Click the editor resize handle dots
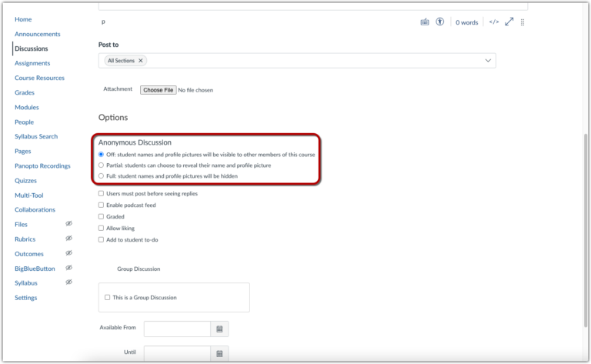This screenshot has height=364, width=591. 523,22
